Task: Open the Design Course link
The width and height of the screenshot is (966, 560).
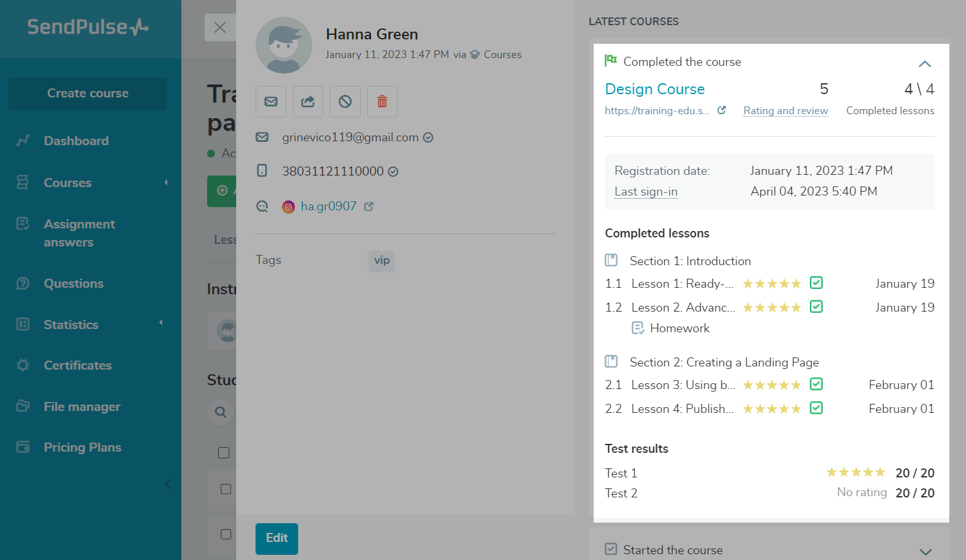Action: point(654,89)
